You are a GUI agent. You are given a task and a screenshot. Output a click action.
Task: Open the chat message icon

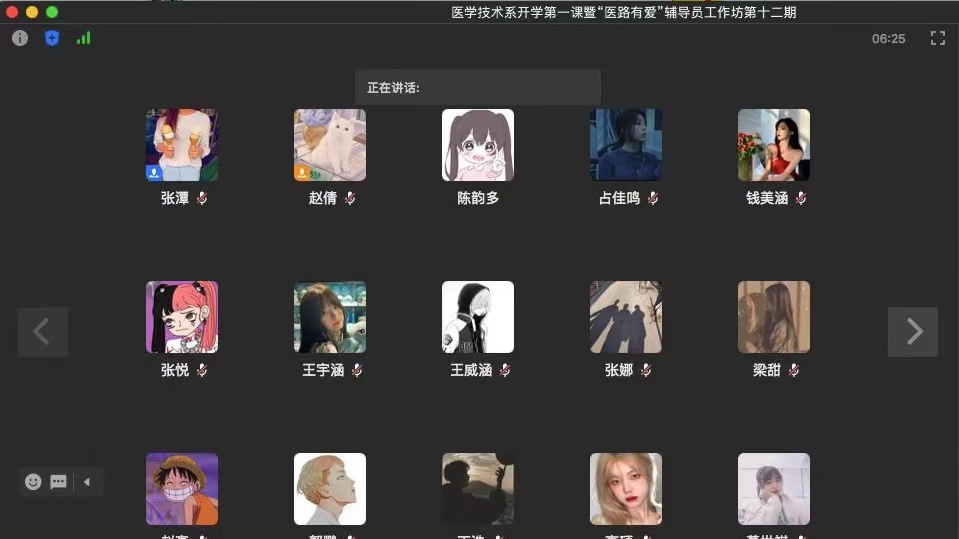click(x=59, y=482)
